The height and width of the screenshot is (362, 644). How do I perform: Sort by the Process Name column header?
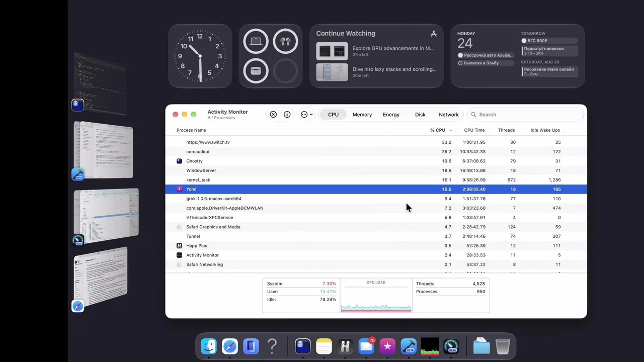tap(191, 130)
